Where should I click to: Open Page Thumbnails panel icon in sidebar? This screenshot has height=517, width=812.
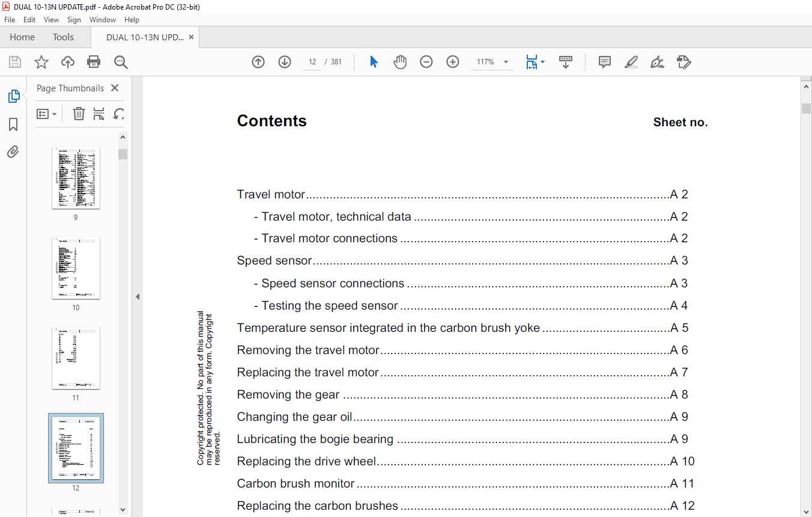click(x=13, y=96)
